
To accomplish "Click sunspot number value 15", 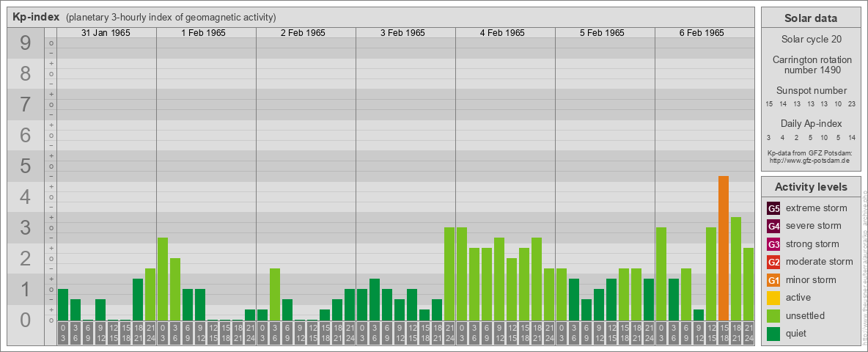I will 769,104.
